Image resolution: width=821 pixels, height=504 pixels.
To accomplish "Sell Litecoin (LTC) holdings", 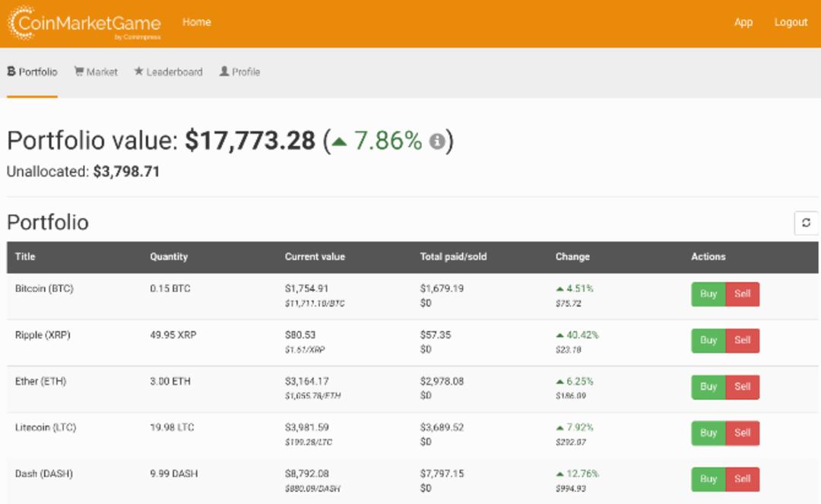I will (x=742, y=433).
